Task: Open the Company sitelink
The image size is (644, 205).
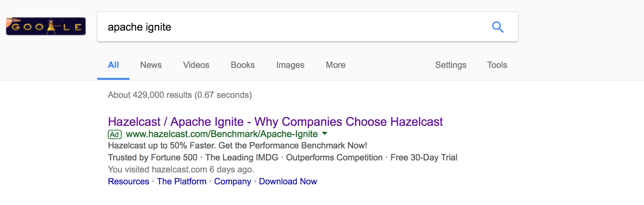Action: tap(233, 182)
